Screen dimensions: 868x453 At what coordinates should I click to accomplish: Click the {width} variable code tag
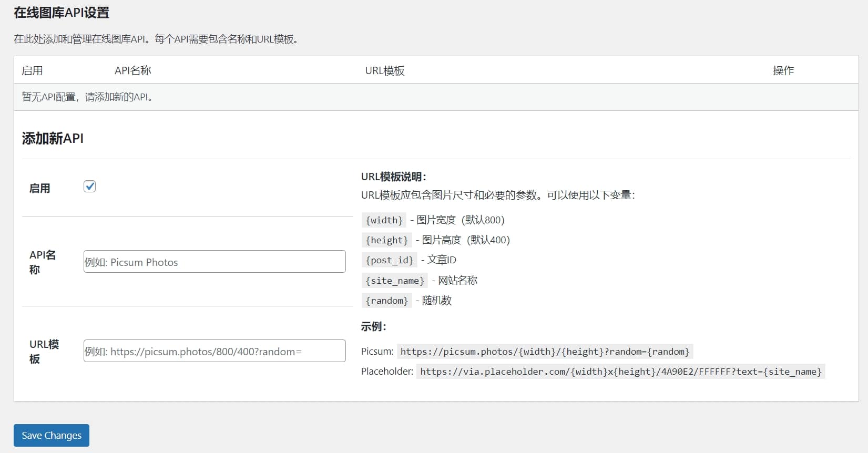[x=384, y=220]
